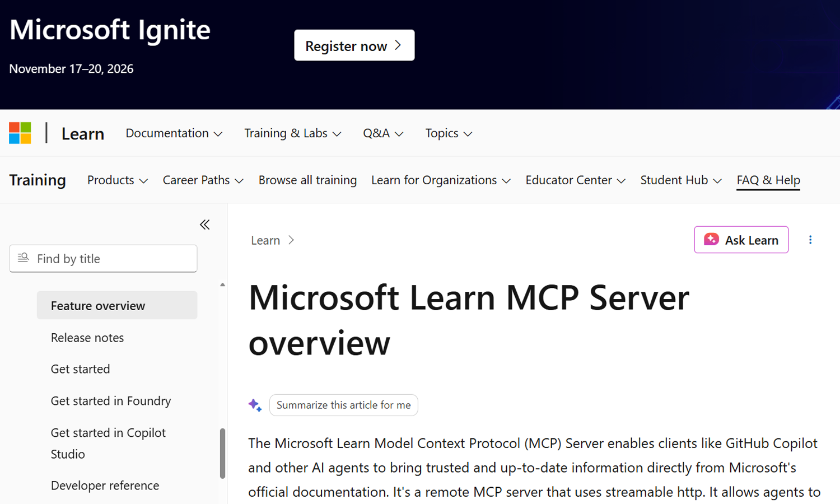Open the more actions vertical dots menu
The height and width of the screenshot is (504, 840).
click(x=810, y=240)
